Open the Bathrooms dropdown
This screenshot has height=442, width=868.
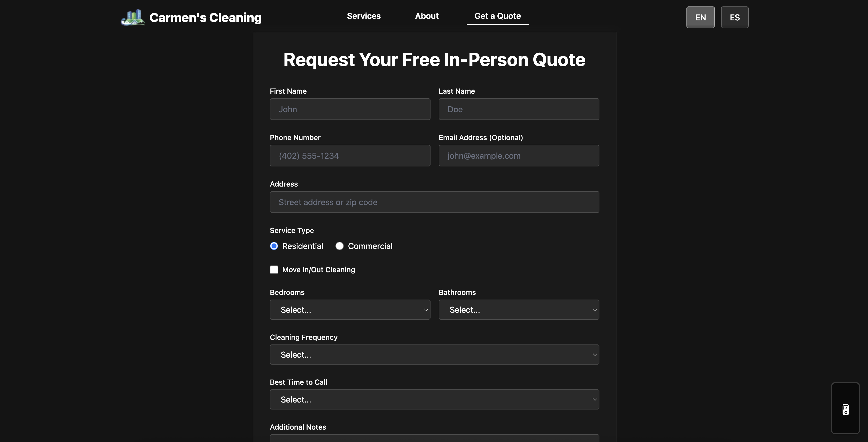pyautogui.click(x=519, y=309)
